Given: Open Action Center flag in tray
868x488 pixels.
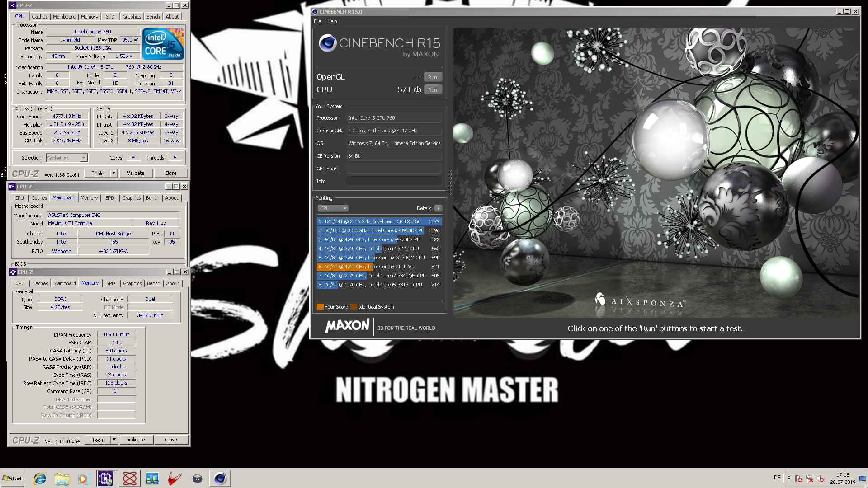Looking at the screenshot, I should click(799, 479).
